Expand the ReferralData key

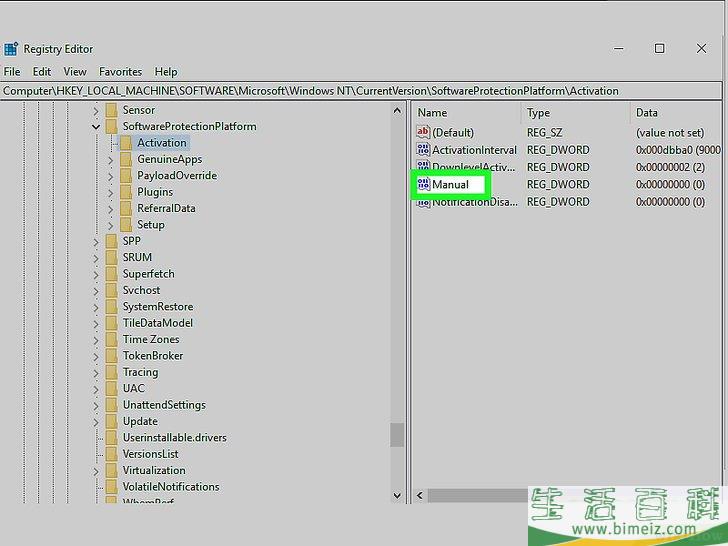coord(110,208)
